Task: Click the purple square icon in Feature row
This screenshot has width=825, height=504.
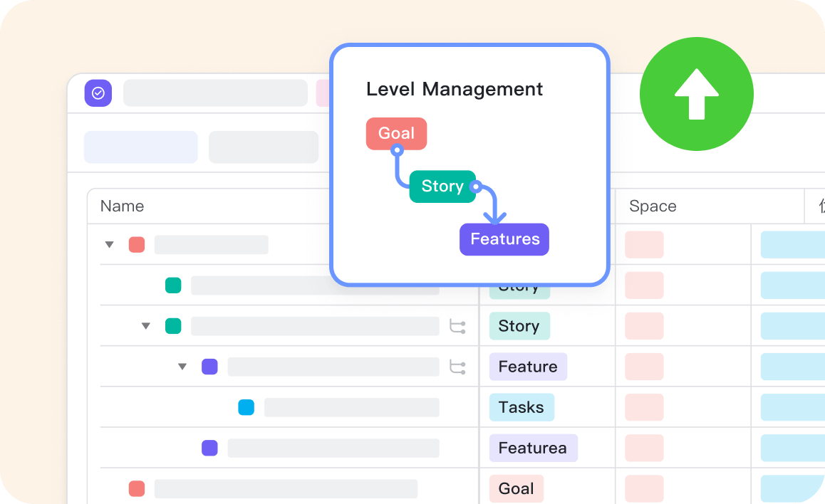Action: pyautogui.click(x=209, y=367)
